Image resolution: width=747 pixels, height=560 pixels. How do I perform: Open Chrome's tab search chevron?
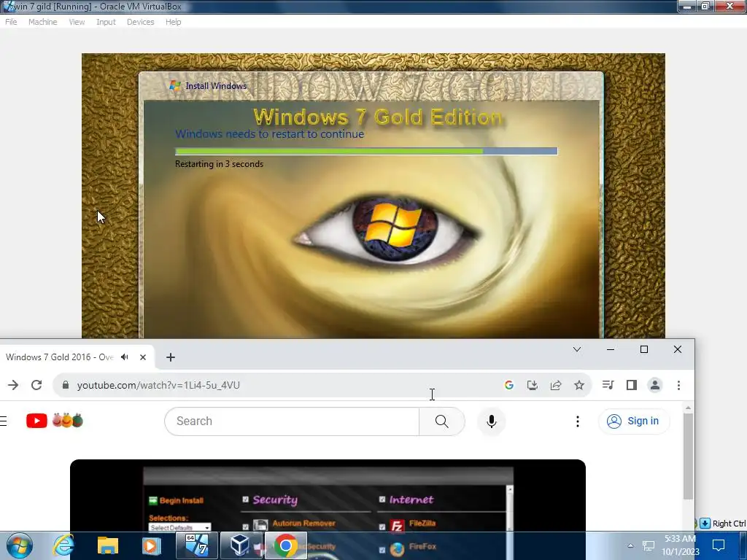point(577,349)
